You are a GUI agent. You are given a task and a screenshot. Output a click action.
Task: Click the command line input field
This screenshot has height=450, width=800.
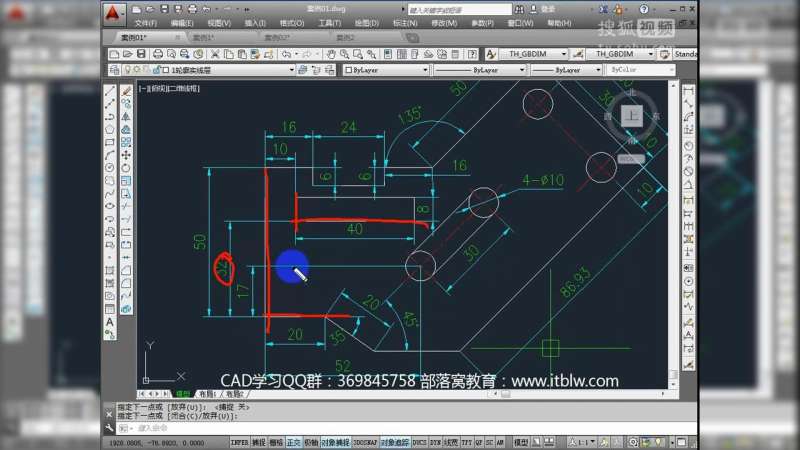click(300, 426)
